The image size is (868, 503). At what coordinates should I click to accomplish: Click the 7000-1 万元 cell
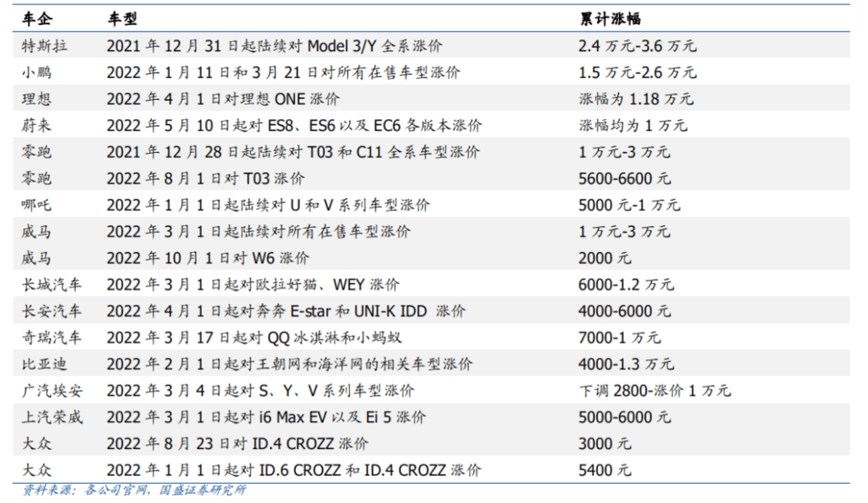(620, 338)
